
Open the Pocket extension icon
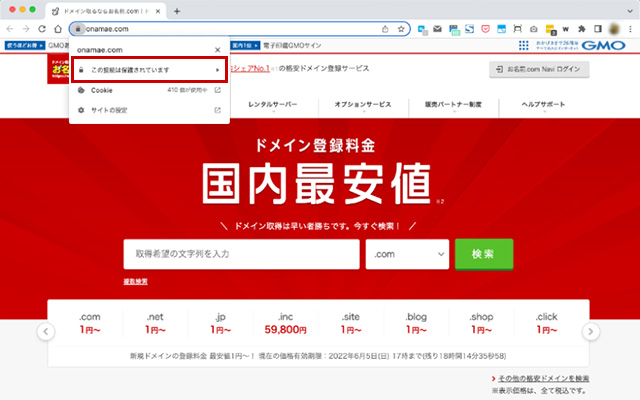485,29
